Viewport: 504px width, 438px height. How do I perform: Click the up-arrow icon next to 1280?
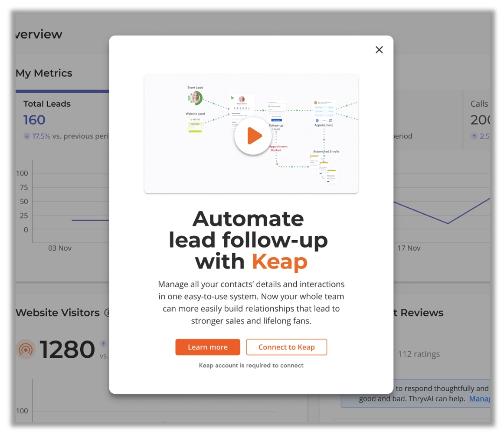pyautogui.click(x=103, y=343)
